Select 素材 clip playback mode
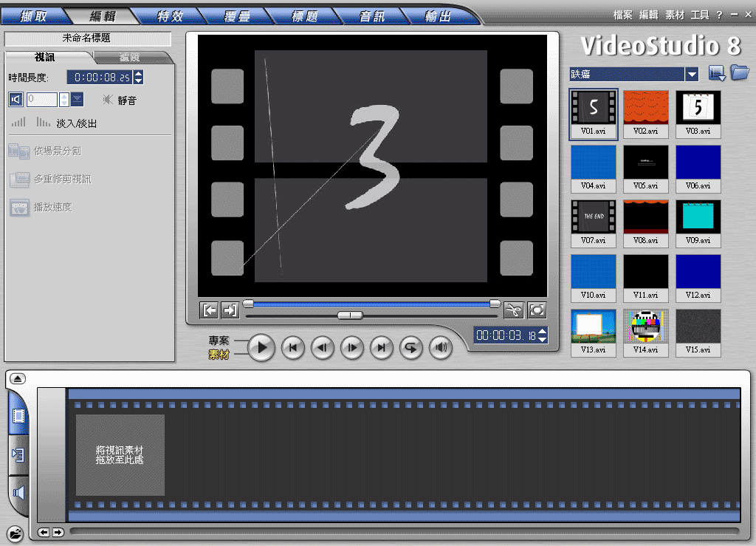The image size is (756, 546). [x=219, y=355]
